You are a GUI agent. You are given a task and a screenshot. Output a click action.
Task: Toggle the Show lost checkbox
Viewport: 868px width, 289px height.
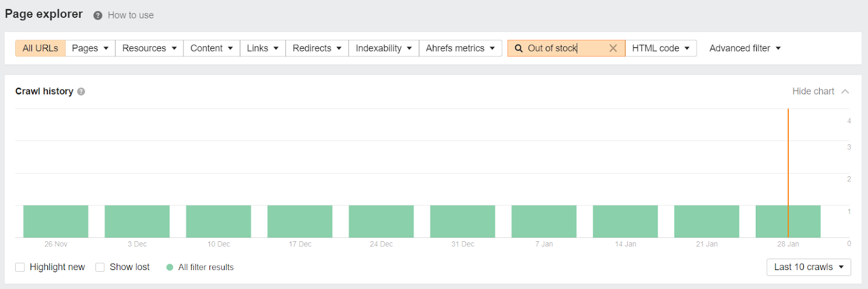pyautogui.click(x=100, y=267)
